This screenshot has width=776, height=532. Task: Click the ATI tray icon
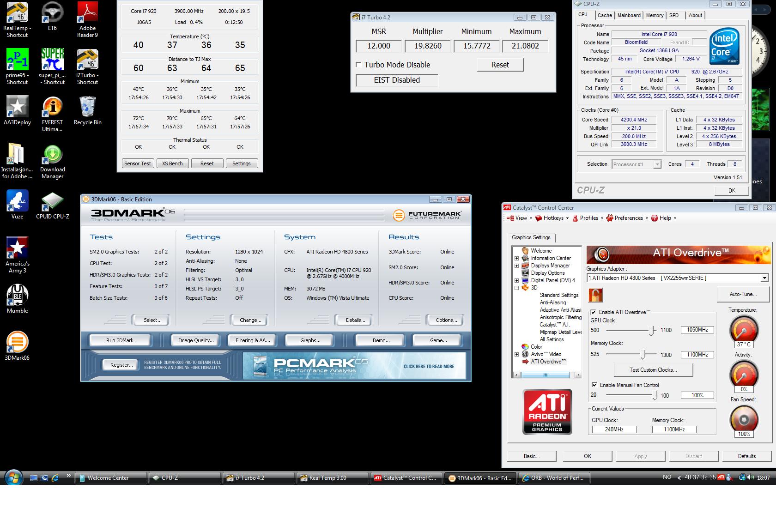(x=721, y=478)
